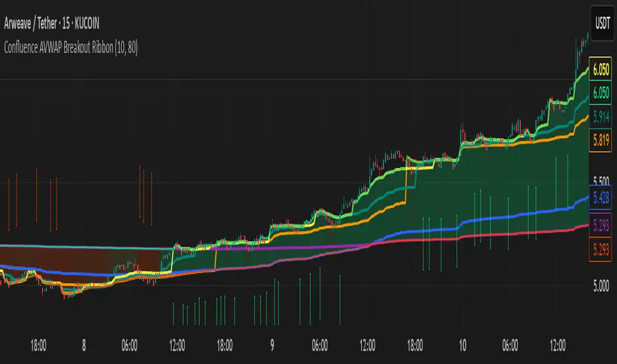Image resolution: width=617 pixels, height=364 pixels.
Task: Click the 5.000 price axis level
Action: pos(601,286)
